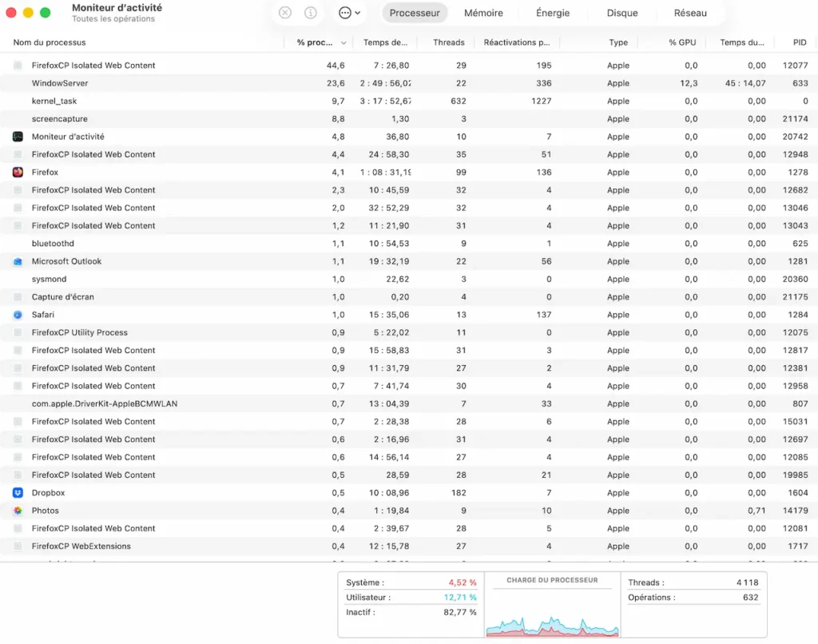Switch to the Mémoire tab
818x644 pixels.
pyautogui.click(x=482, y=13)
